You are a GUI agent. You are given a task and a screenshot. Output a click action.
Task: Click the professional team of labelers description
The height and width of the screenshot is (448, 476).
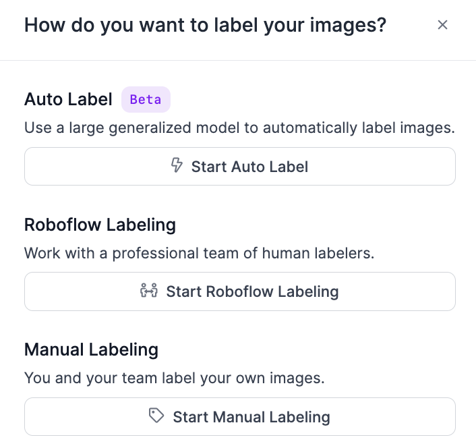(x=199, y=254)
